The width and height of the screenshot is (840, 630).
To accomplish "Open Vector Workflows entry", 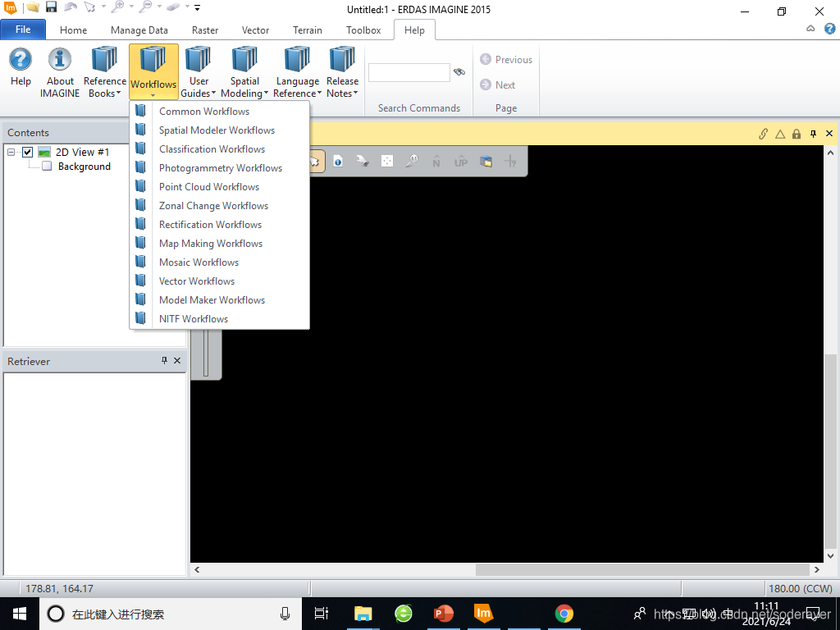I will coord(220,281).
